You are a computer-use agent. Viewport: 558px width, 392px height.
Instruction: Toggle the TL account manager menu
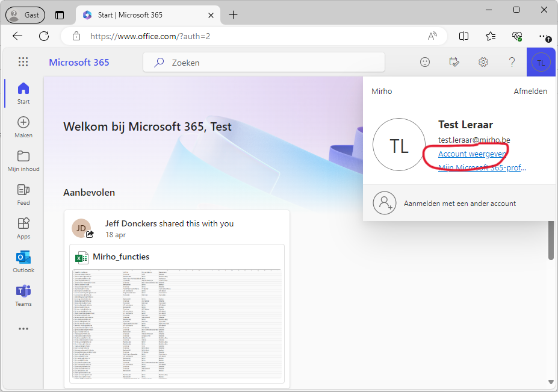coord(541,62)
